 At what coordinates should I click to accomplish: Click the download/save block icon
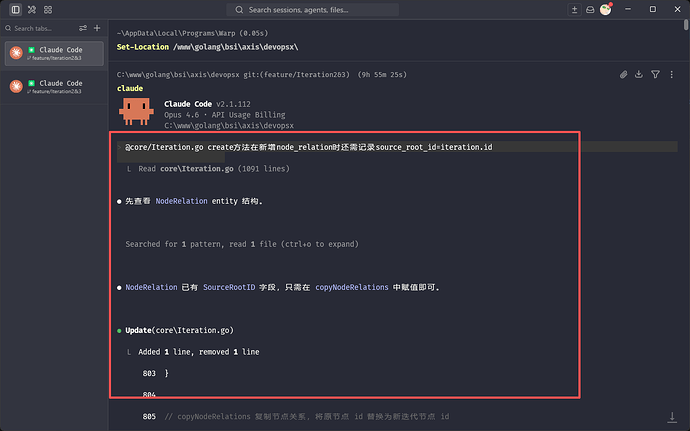click(x=639, y=74)
